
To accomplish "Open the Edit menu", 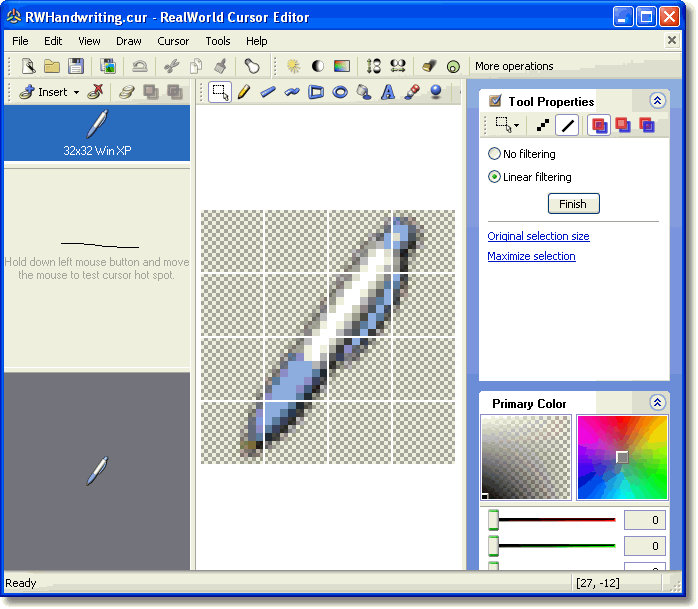I will tap(53, 41).
